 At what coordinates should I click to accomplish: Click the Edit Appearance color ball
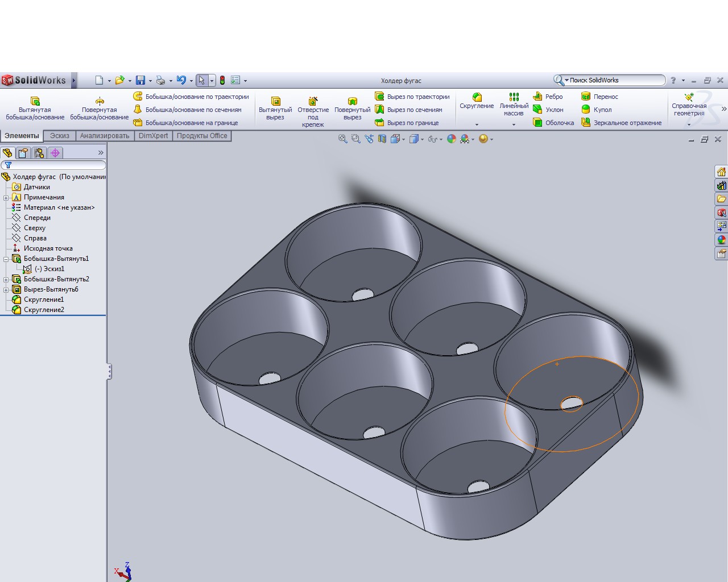click(x=452, y=139)
